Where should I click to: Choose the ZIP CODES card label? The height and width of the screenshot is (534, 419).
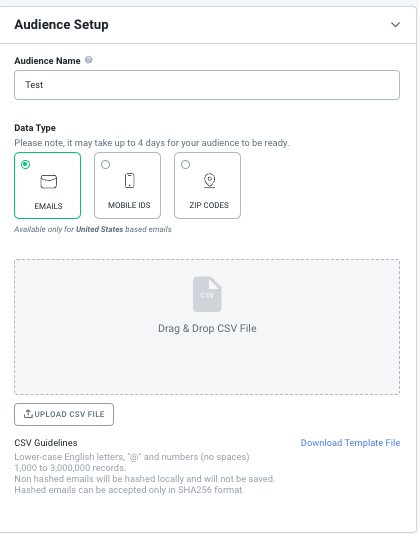pos(209,205)
